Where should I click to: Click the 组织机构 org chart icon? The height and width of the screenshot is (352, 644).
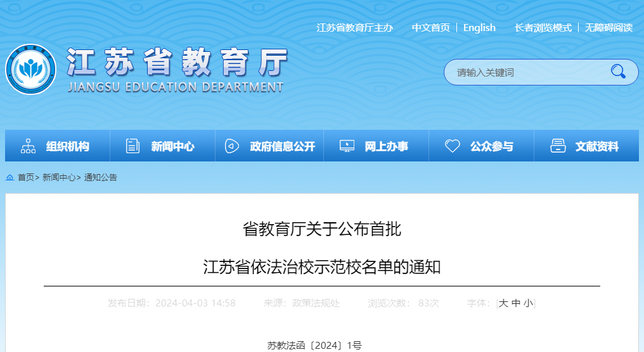[x=29, y=146]
